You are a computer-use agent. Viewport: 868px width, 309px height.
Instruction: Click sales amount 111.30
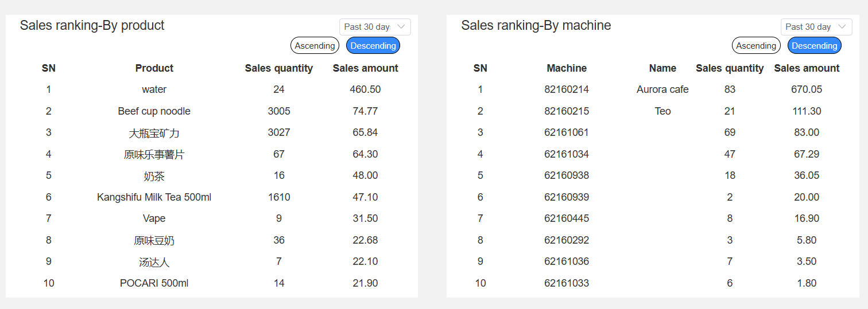click(x=807, y=111)
